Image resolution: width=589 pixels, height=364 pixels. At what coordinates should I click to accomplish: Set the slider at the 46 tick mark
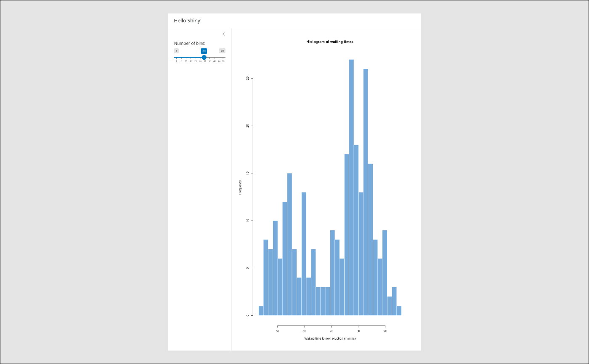pyautogui.click(x=219, y=58)
